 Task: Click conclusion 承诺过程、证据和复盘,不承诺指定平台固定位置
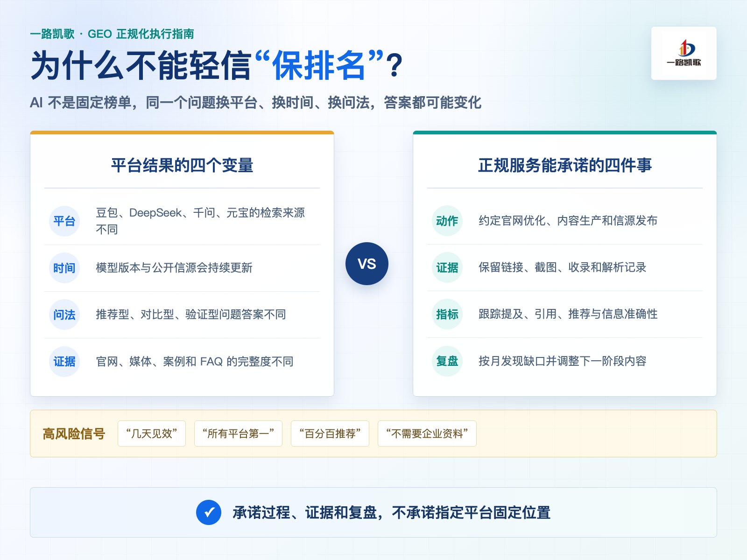(x=392, y=512)
